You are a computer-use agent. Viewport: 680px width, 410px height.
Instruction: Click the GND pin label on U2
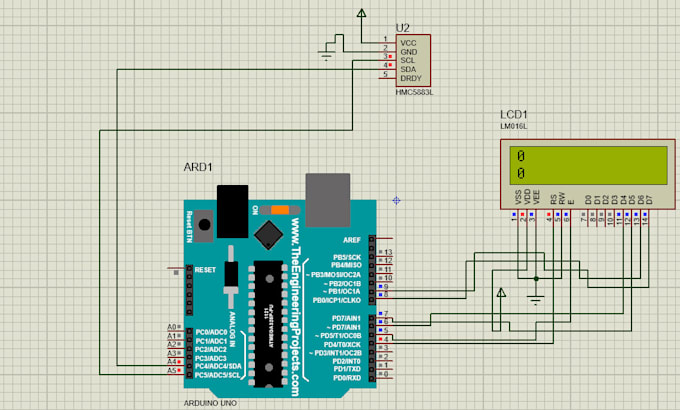(x=409, y=52)
